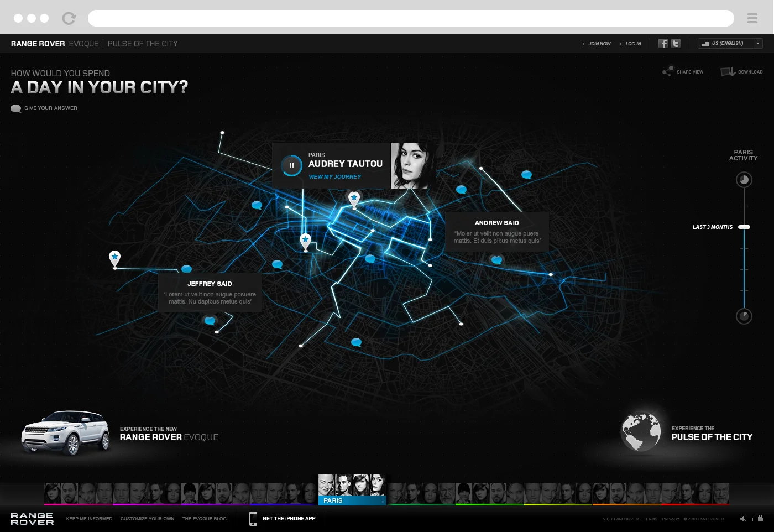Click the JOIN NOW link
Image resolution: width=774 pixels, height=532 pixels.
click(599, 44)
